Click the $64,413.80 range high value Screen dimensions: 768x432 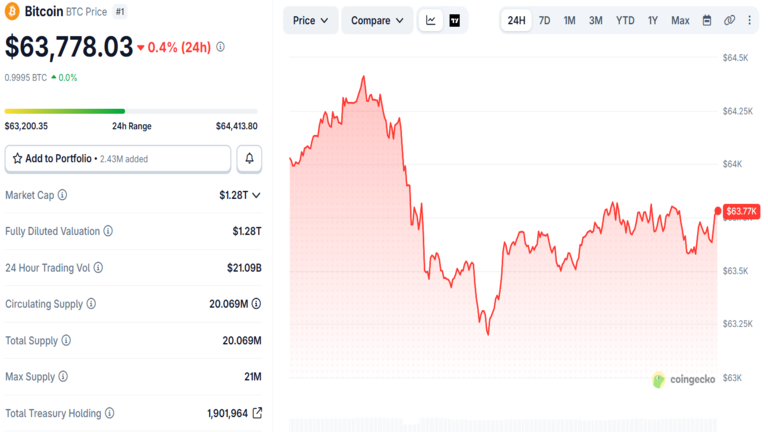point(237,126)
